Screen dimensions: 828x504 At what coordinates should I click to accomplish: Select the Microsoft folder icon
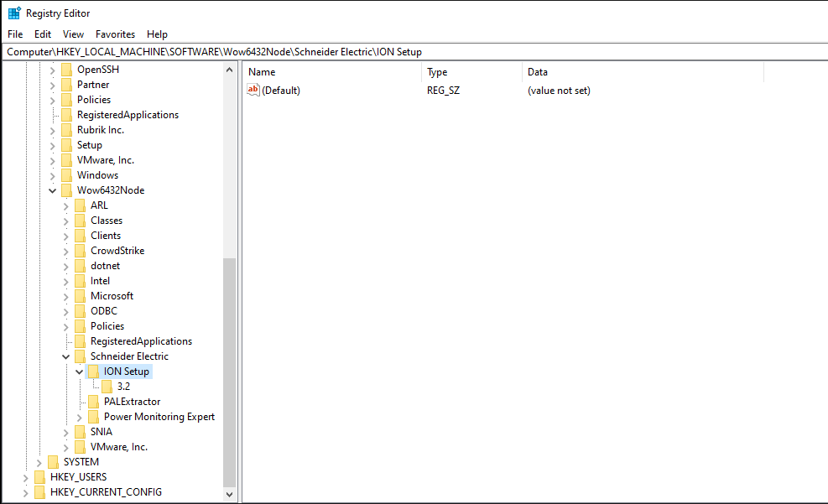click(x=81, y=296)
